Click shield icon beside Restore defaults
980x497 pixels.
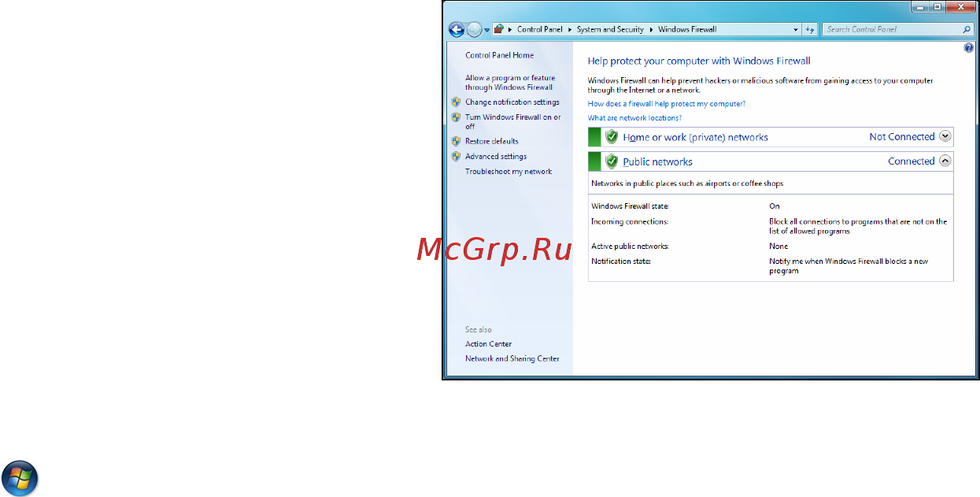click(x=456, y=141)
